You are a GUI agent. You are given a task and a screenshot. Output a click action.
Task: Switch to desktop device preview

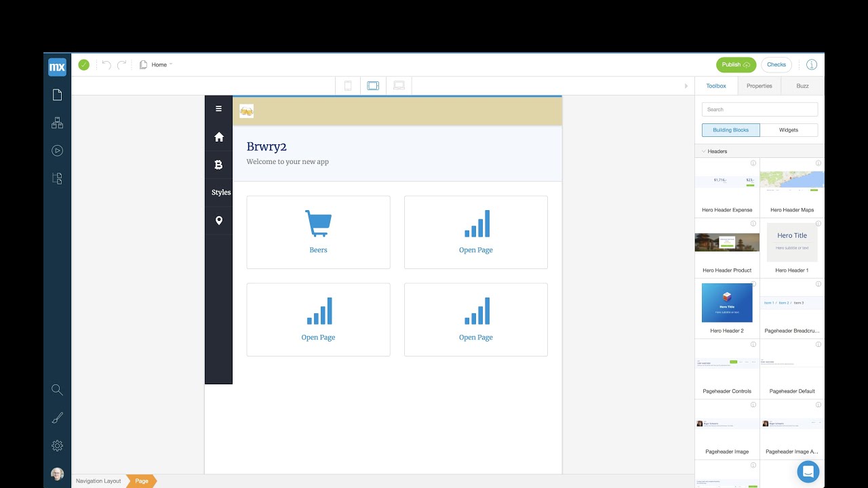(x=399, y=85)
